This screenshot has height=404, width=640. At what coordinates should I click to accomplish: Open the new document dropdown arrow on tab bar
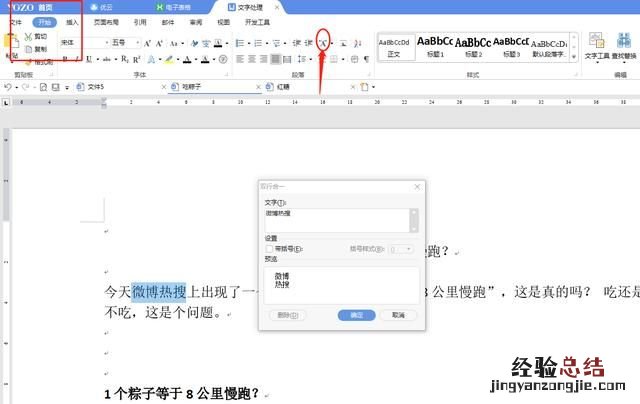pyautogui.click(x=373, y=87)
